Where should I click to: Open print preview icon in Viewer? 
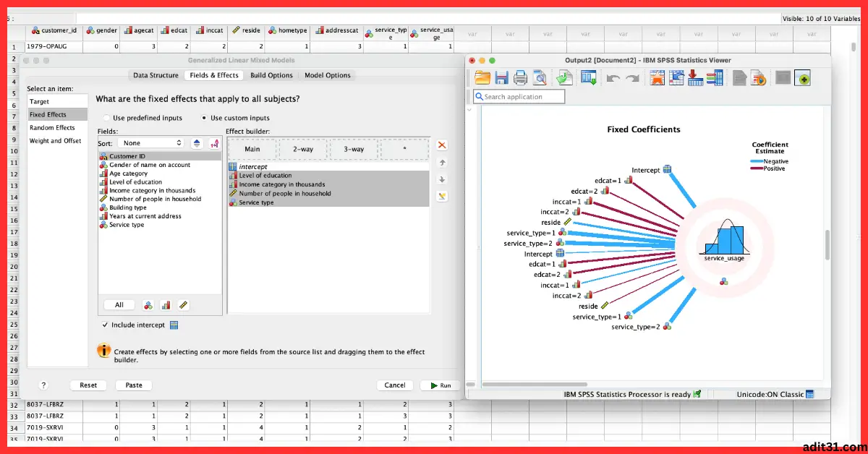tap(540, 77)
